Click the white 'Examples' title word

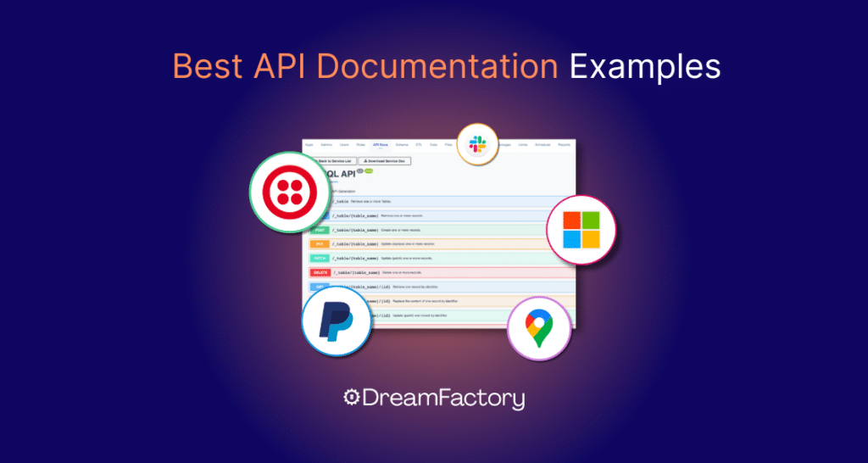click(x=645, y=69)
